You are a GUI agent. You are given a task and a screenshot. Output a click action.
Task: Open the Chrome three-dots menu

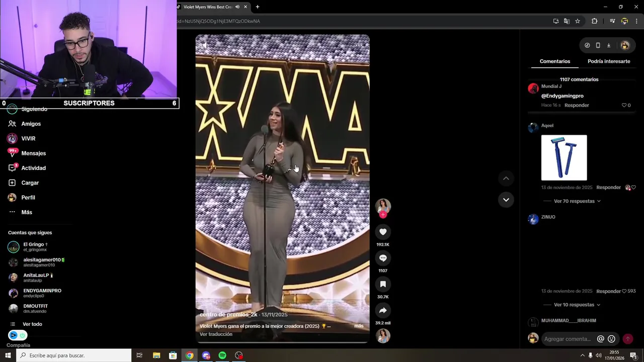tap(636, 21)
